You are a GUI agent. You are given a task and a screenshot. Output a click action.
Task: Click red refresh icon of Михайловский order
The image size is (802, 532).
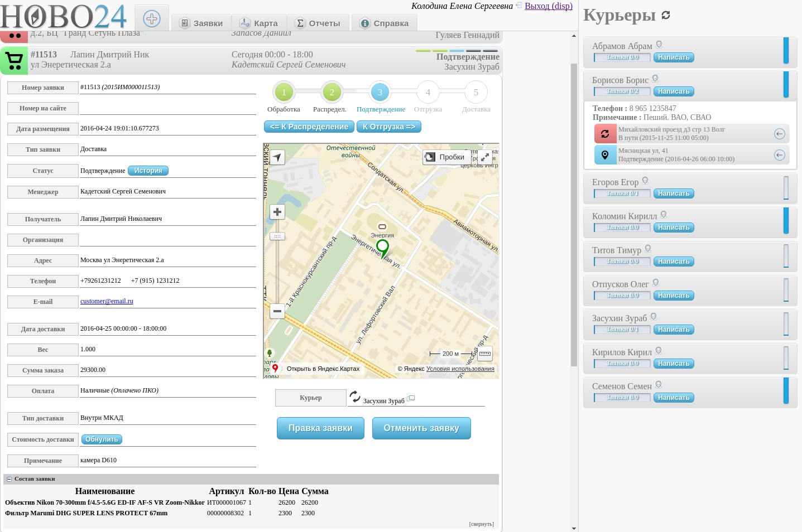605,134
